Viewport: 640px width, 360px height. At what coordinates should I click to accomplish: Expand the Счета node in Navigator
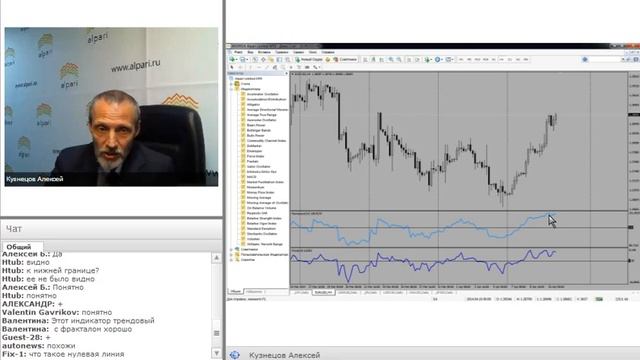coord(231,84)
